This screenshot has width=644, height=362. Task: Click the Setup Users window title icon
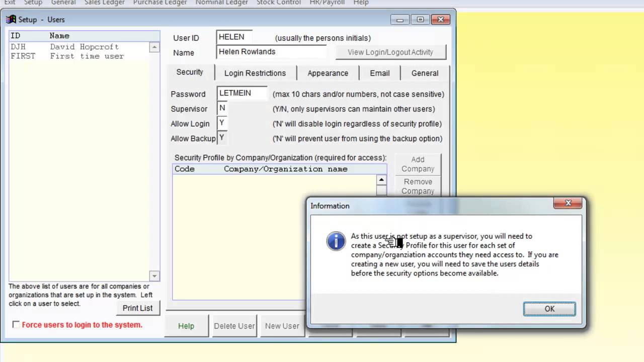coord(11,20)
